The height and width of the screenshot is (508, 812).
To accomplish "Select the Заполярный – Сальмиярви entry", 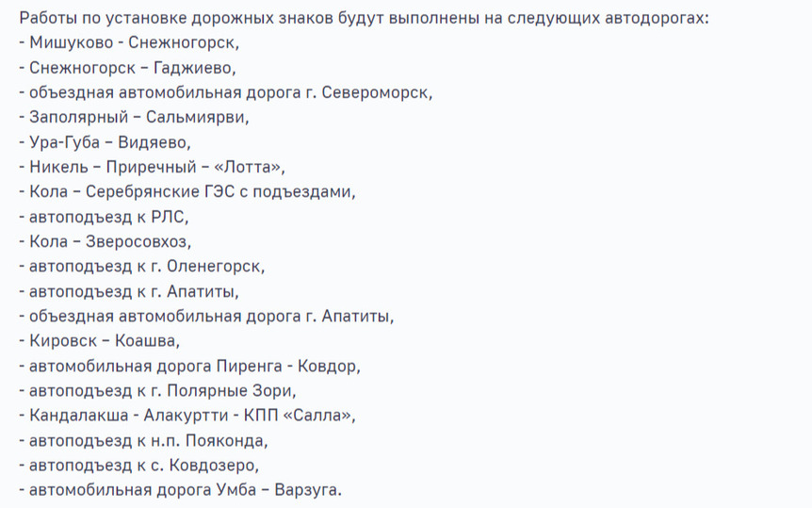I will coord(134,117).
